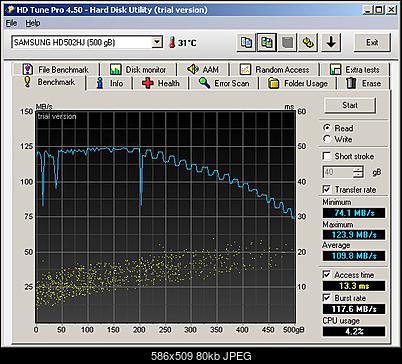402x364 pixels.
Task: Switch to the Erase tab
Action: tap(363, 83)
